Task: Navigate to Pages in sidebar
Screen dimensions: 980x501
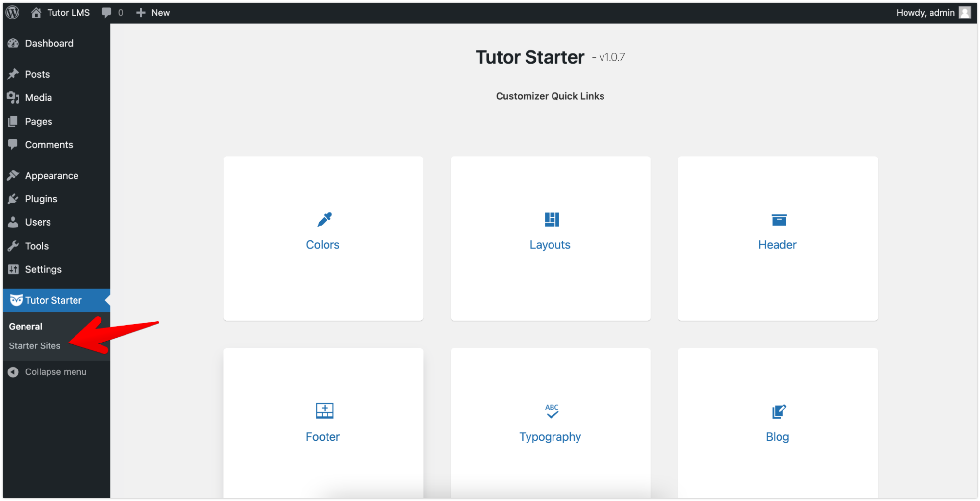Action: pos(57,121)
